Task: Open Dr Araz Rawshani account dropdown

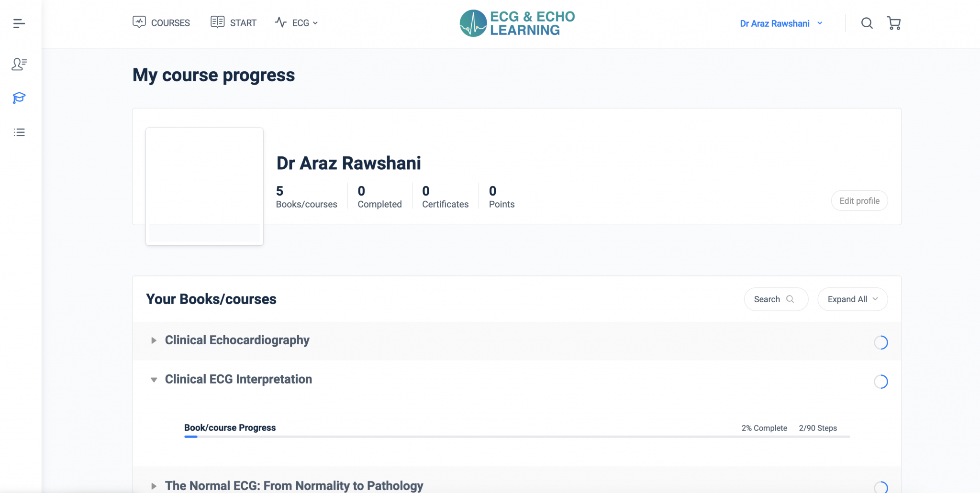Action: point(781,23)
